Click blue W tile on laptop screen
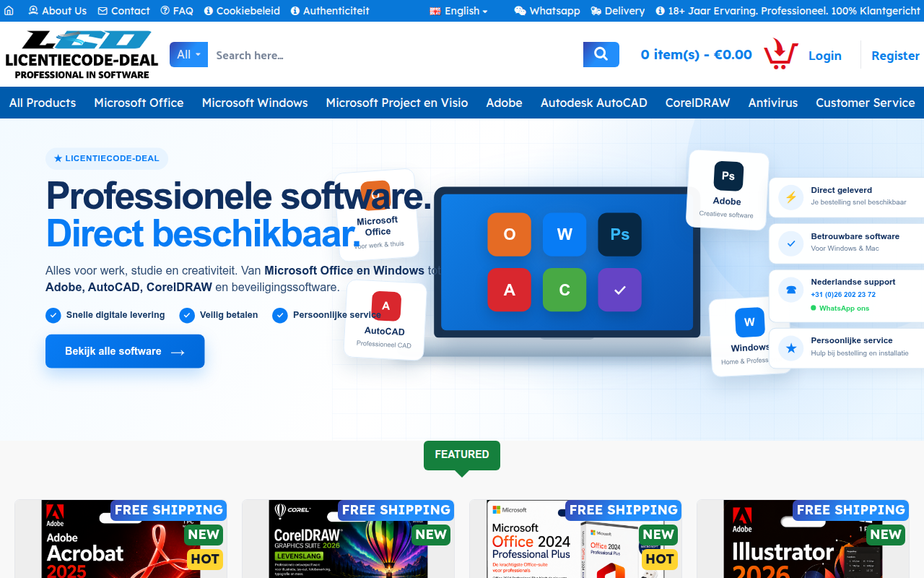Screen dimensions: 924x578 (x=565, y=234)
